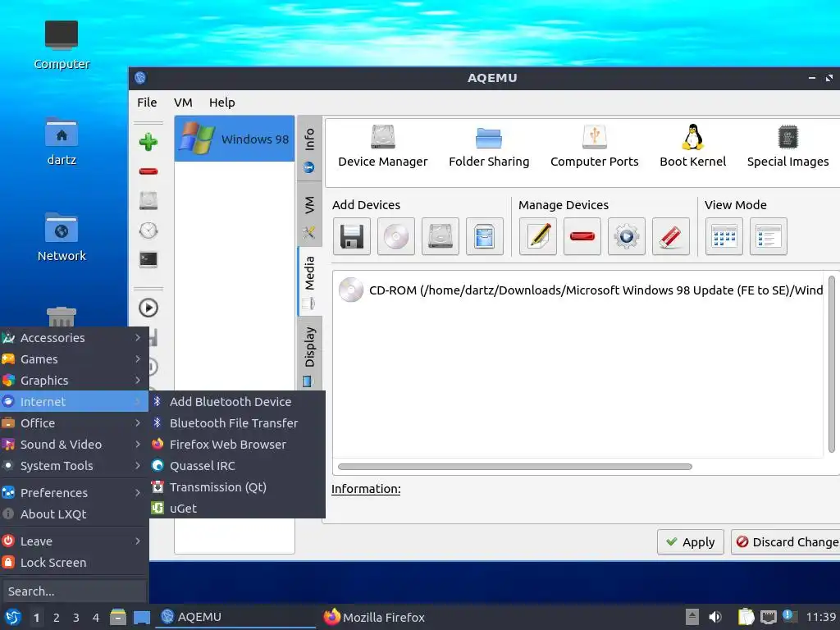Select the Internet menu category
Screen dimensions: 840x630
74,402
